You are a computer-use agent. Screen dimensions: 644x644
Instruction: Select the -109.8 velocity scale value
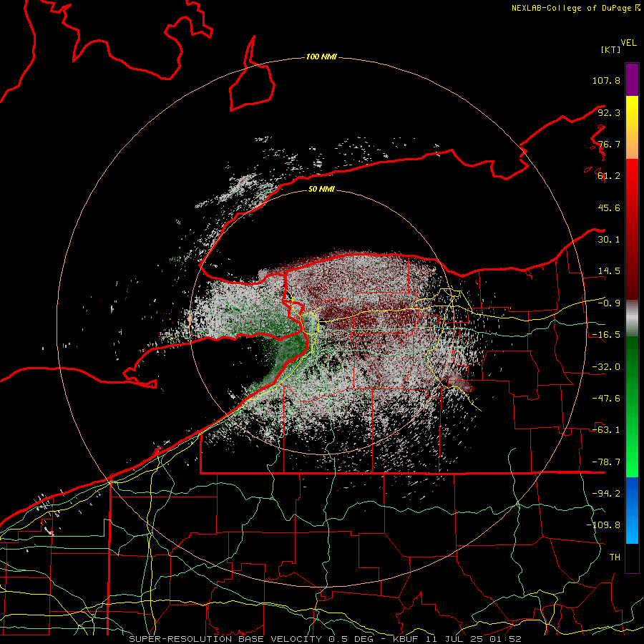click(x=603, y=525)
